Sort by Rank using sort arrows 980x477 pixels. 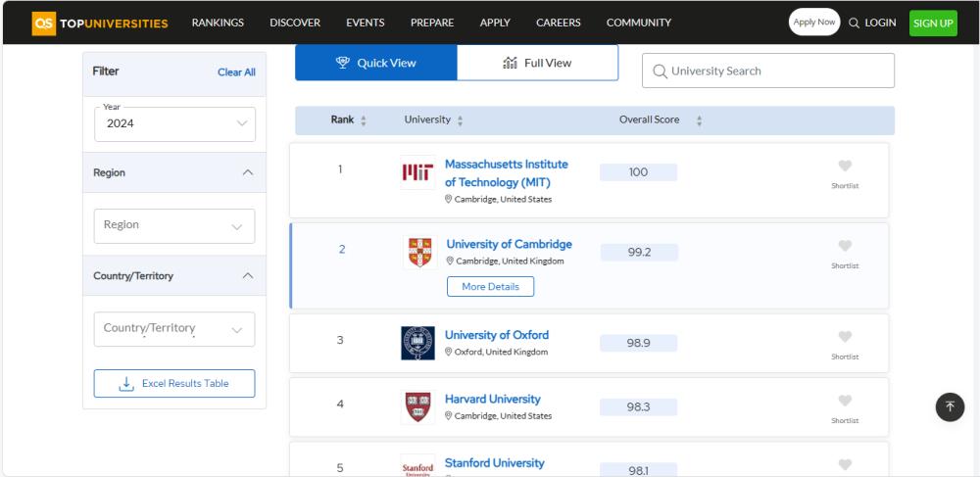click(364, 120)
